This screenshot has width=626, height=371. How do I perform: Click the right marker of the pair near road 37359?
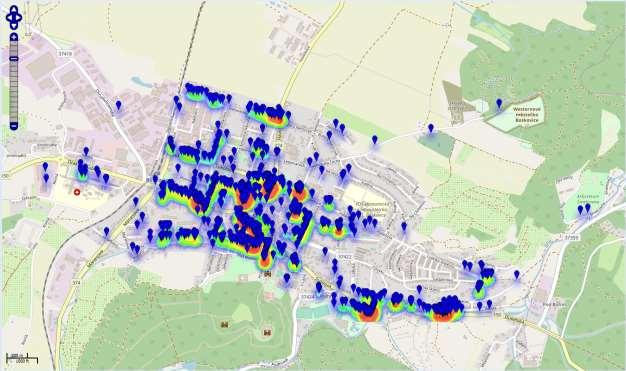(588, 208)
